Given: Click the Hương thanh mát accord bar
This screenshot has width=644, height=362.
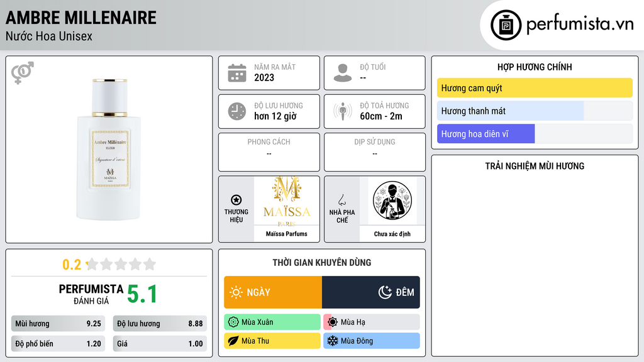Looking at the screenshot, I should tap(535, 111).
